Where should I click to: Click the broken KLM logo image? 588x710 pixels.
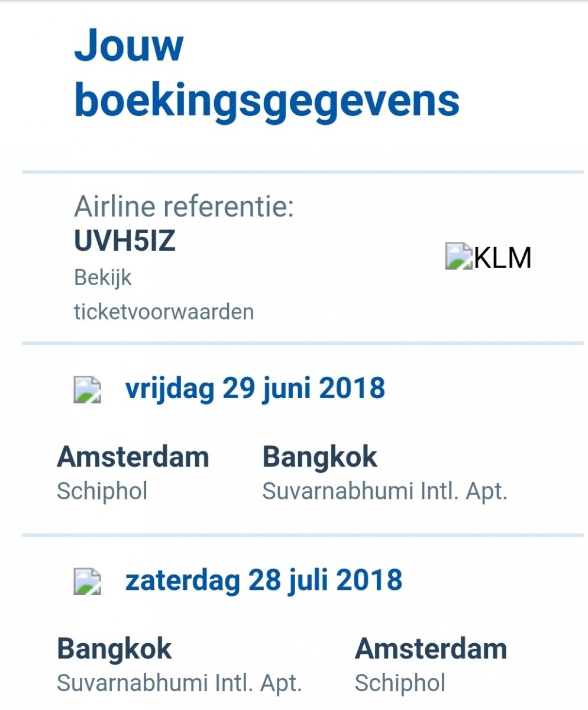(x=459, y=257)
